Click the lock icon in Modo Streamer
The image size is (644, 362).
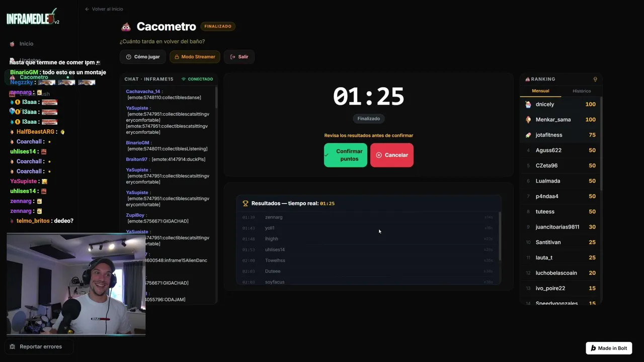tap(177, 57)
